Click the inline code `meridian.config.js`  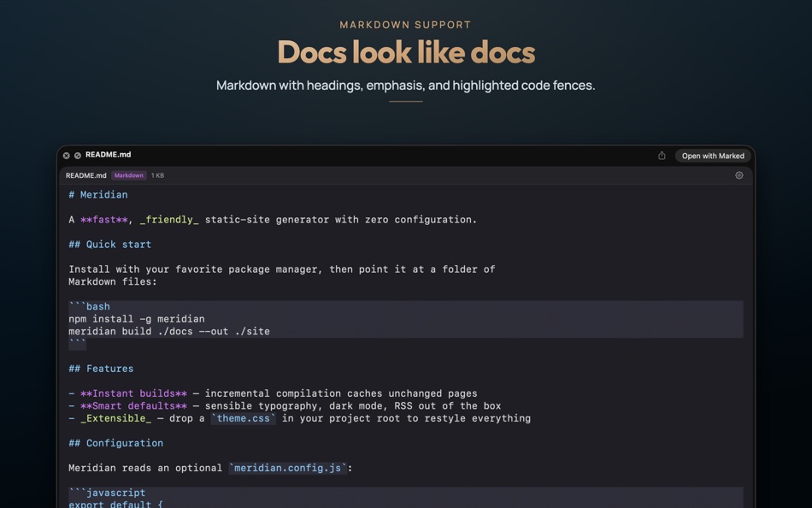pyautogui.click(x=288, y=468)
